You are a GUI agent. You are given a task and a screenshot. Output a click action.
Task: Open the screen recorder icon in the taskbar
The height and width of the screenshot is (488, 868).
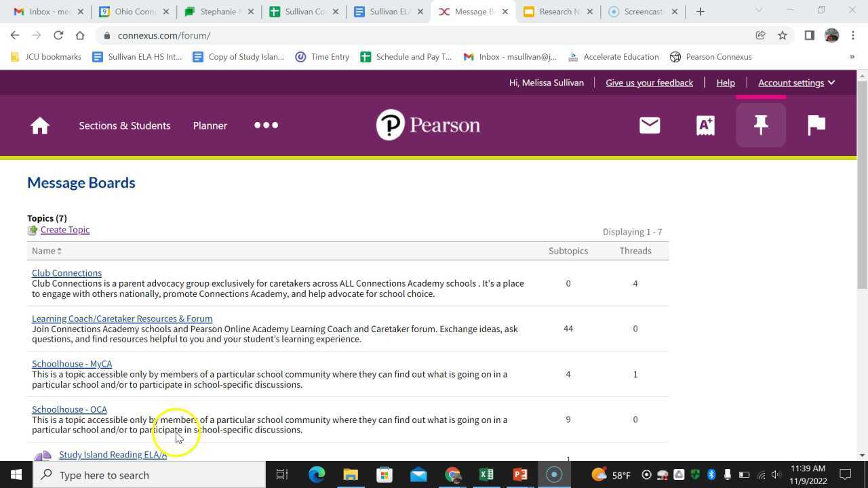(554, 474)
